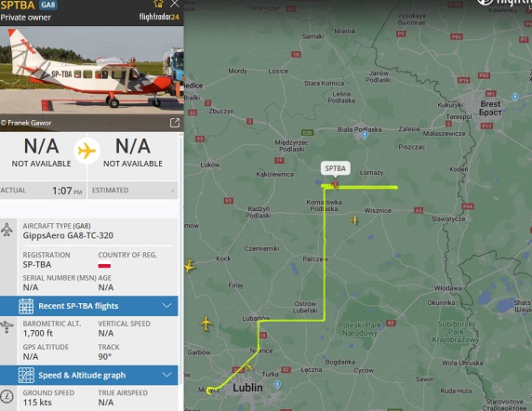Expand the Speed & Altitude graph section
The width and height of the screenshot is (532, 411).
[89, 375]
